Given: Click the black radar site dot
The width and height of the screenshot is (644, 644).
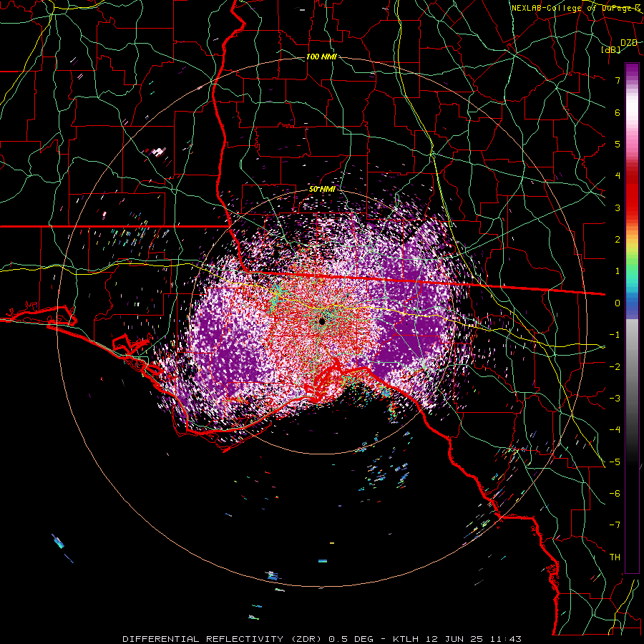Looking at the screenshot, I should [x=322, y=321].
